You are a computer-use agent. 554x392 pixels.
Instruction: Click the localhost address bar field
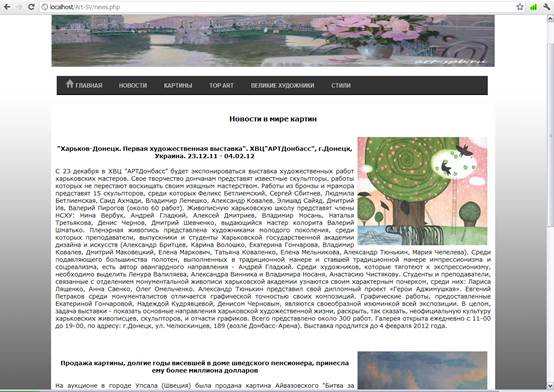coord(277,7)
